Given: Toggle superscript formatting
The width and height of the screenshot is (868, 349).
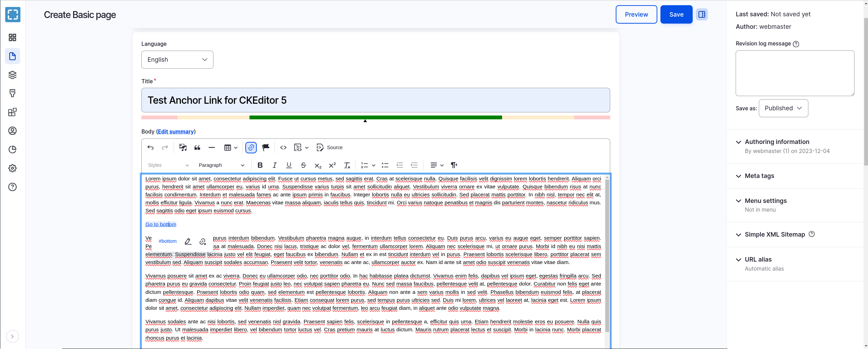Looking at the screenshot, I should pos(333,165).
